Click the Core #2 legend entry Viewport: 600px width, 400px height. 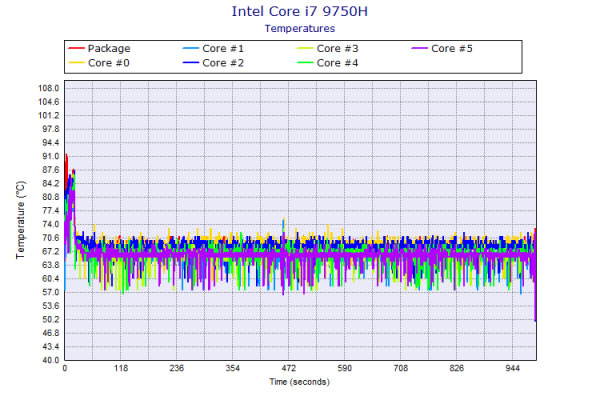[x=214, y=63]
